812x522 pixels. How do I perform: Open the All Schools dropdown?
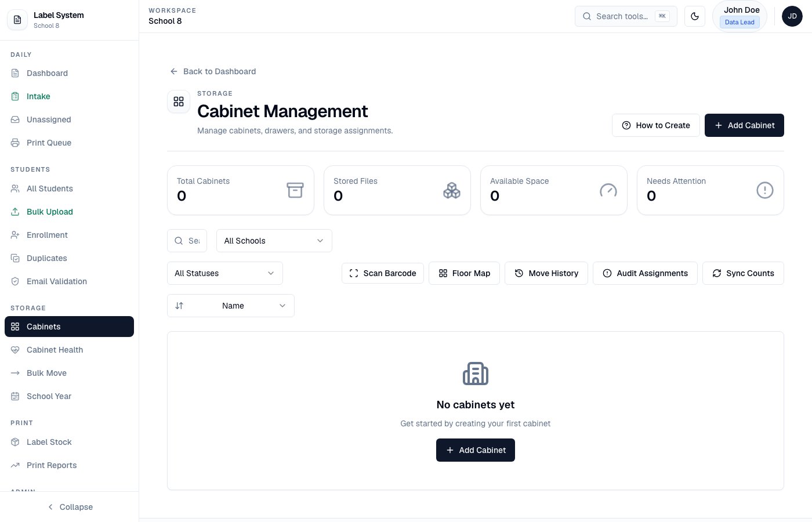pyautogui.click(x=274, y=241)
